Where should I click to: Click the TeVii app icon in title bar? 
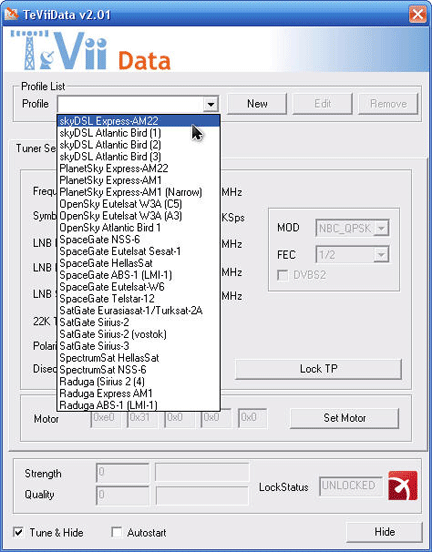click(11, 14)
